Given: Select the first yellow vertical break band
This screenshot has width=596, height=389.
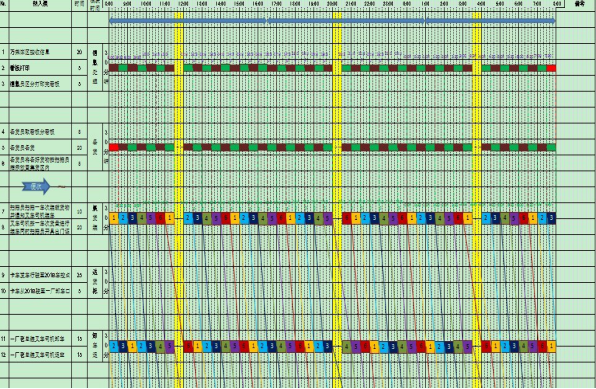Looking at the screenshot, I should tap(179, 200).
